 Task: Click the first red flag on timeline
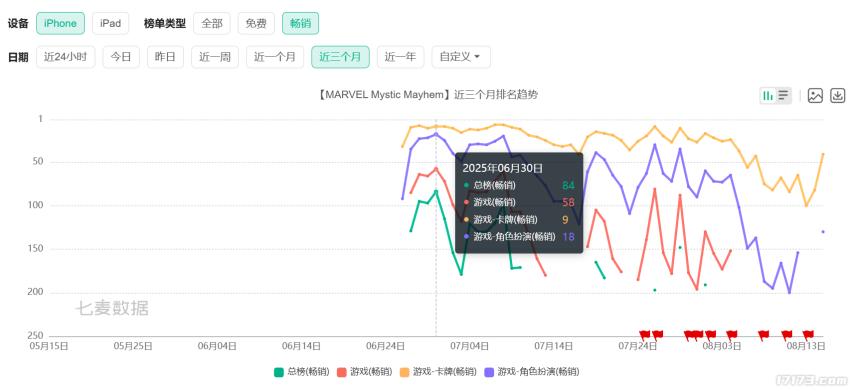tap(645, 334)
